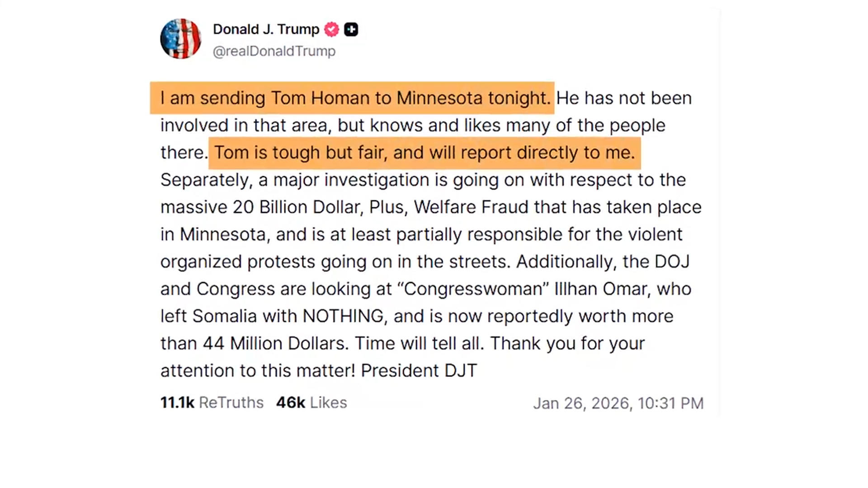The width and height of the screenshot is (868, 488).
Task: Open the Donald J. Trump display name
Action: [x=266, y=29]
